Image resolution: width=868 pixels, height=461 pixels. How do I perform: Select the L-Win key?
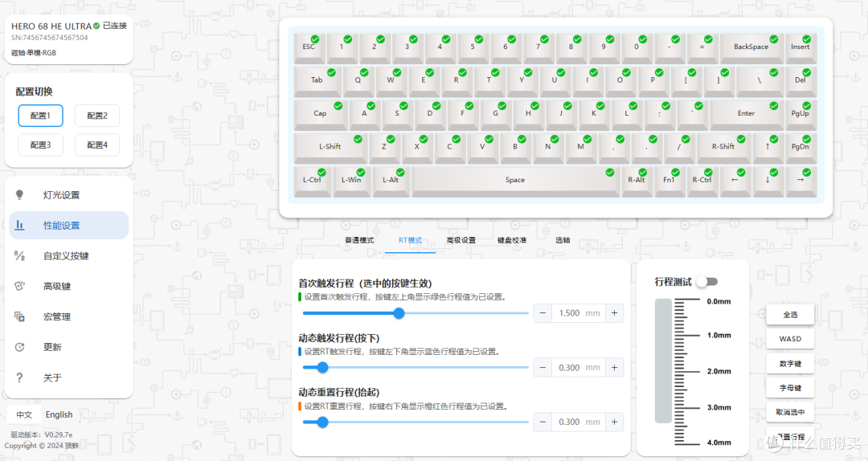[x=351, y=182]
